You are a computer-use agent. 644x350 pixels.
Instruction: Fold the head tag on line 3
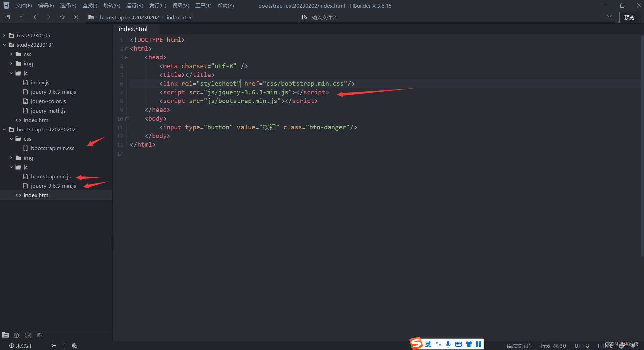127,57
